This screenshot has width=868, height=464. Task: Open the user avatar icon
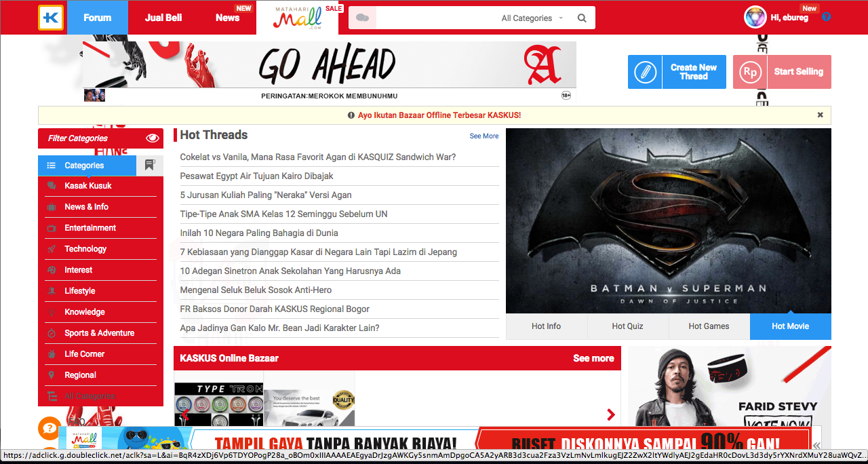(755, 18)
